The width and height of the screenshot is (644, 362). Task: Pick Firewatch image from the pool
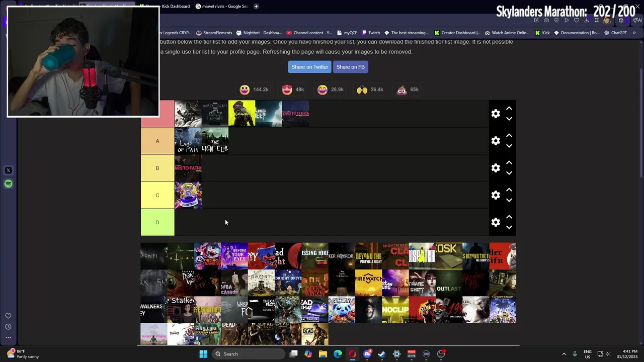369,283
